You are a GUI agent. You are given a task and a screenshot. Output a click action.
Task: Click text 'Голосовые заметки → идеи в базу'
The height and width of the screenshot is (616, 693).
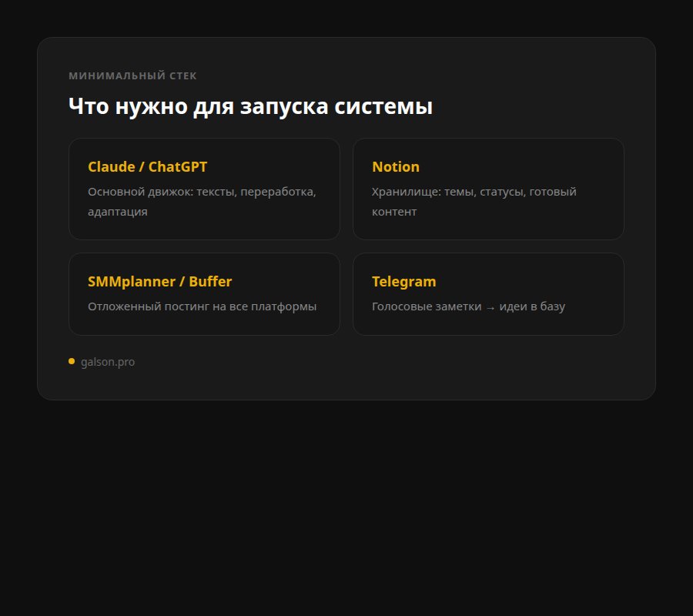point(468,306)
